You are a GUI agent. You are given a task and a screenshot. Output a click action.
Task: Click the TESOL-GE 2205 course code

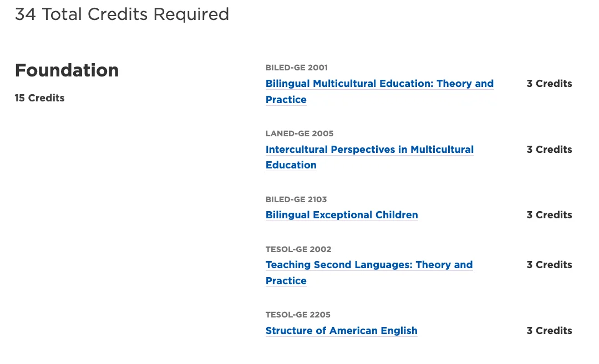tap(298, 315)
